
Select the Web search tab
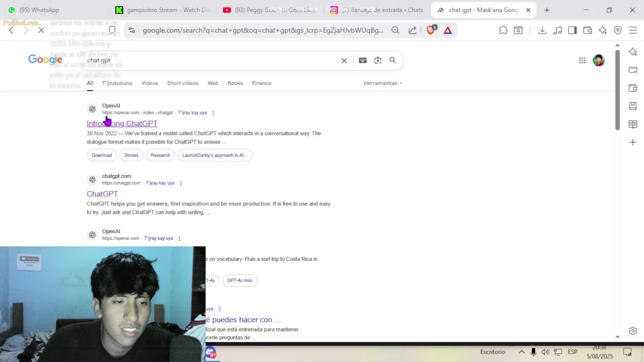tap(213, 83)
